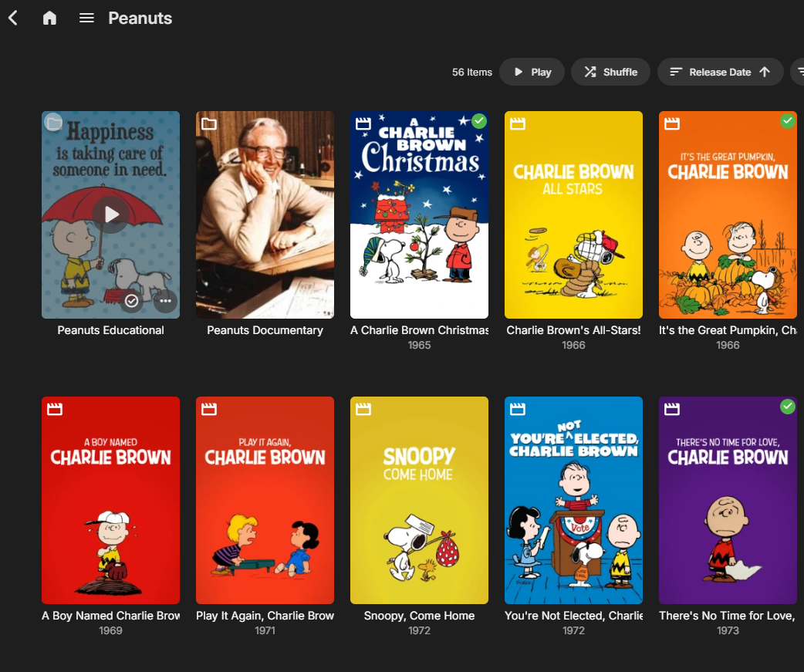This screenshot has width=804, height=672.
Task: Click the You're Not Elected, Charlie title text
Action: [573, 616]
